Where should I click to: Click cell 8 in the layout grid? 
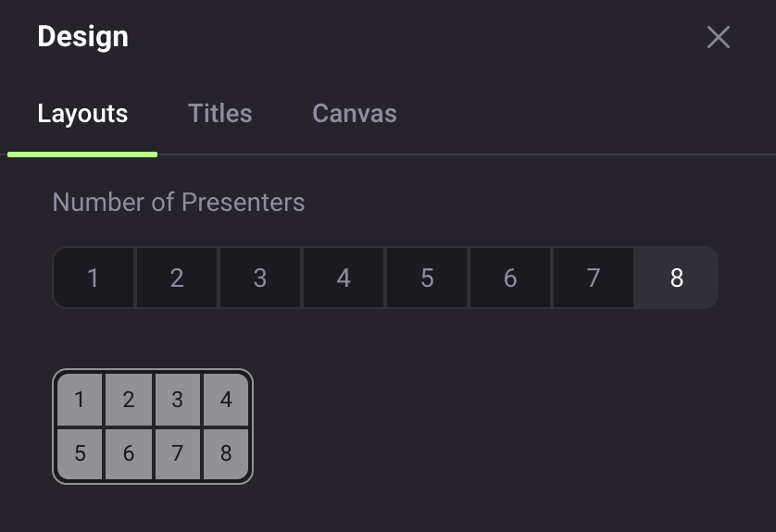[226, 453]
